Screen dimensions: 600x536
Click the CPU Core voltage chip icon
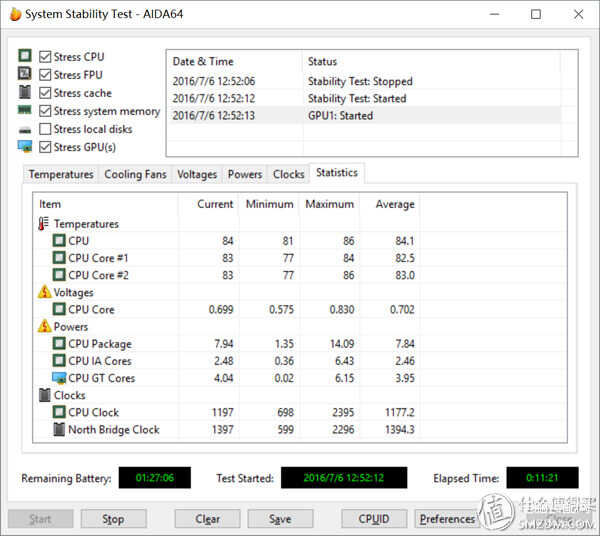tap(59, 309)
